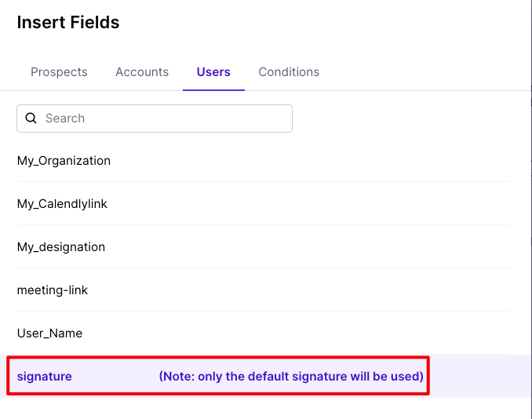532x419 pixels.
Task: Click the default signature note text
Action: 291,377
